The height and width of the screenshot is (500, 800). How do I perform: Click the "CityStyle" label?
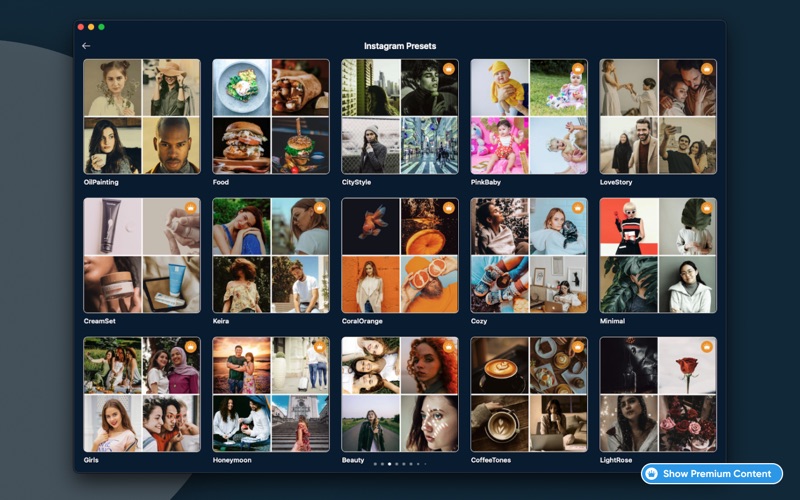coord(356,182)
